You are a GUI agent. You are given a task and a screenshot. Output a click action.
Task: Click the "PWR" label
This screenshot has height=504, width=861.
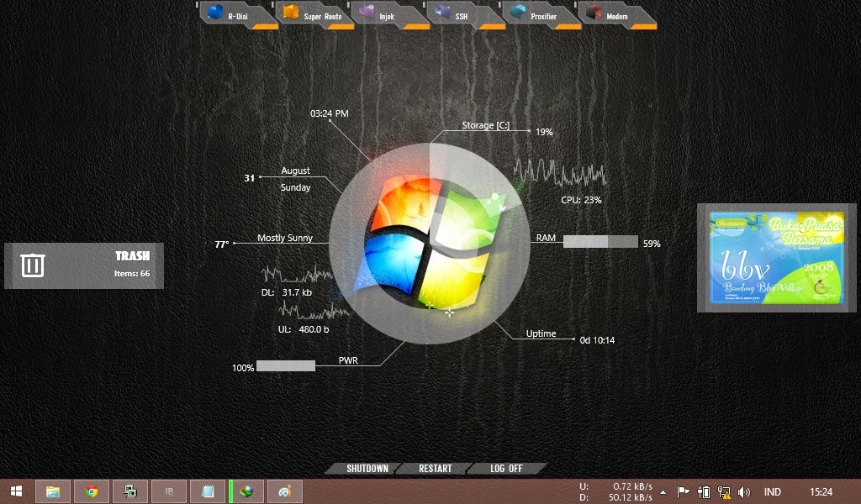[x=348, y=360]
